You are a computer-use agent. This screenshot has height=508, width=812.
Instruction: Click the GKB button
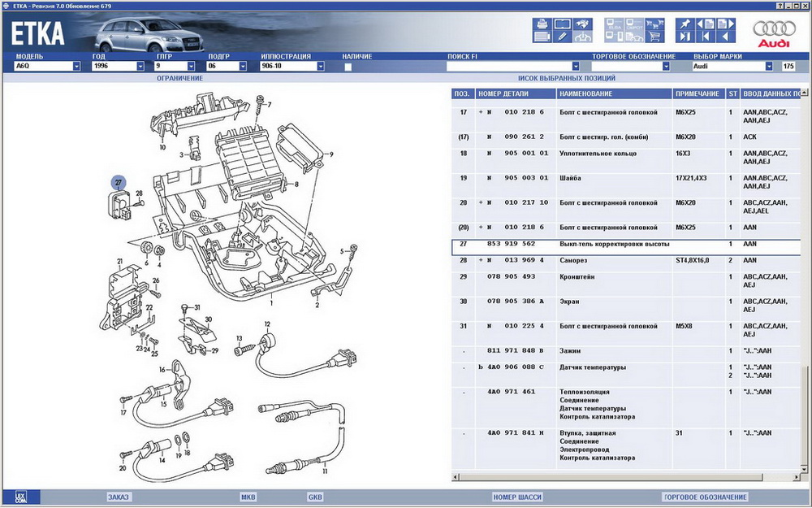coord(315,497)
